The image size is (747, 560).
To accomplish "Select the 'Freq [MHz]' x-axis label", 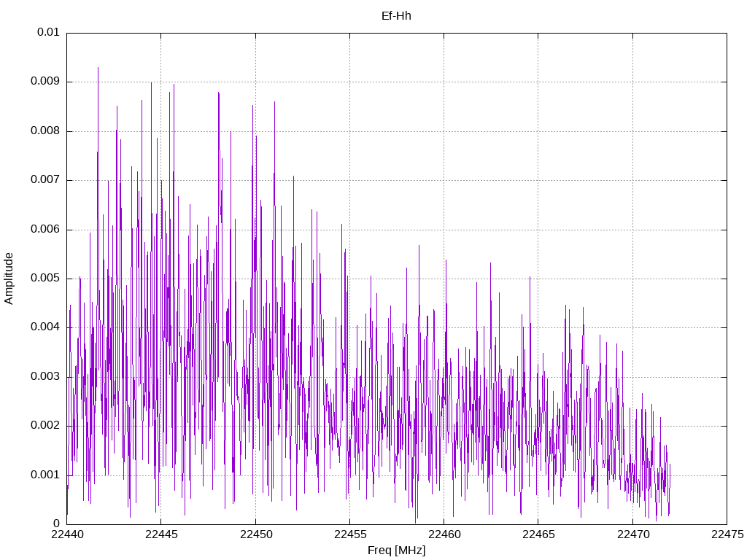I will [396, 551].
